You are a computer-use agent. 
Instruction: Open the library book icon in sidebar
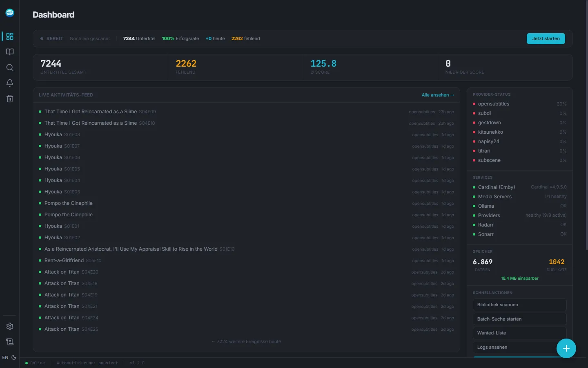(10, 52)
